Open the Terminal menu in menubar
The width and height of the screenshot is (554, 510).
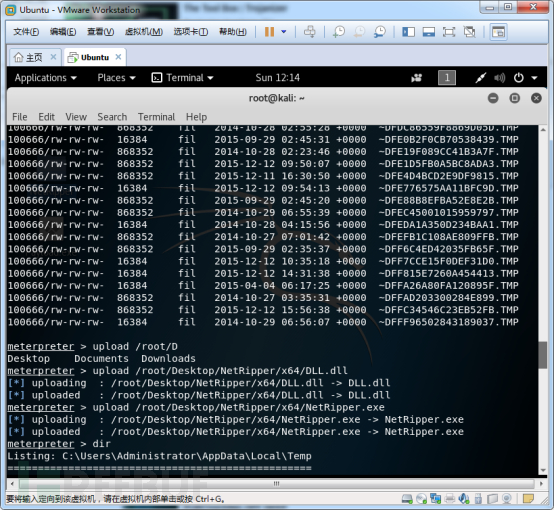click(156, 117)
